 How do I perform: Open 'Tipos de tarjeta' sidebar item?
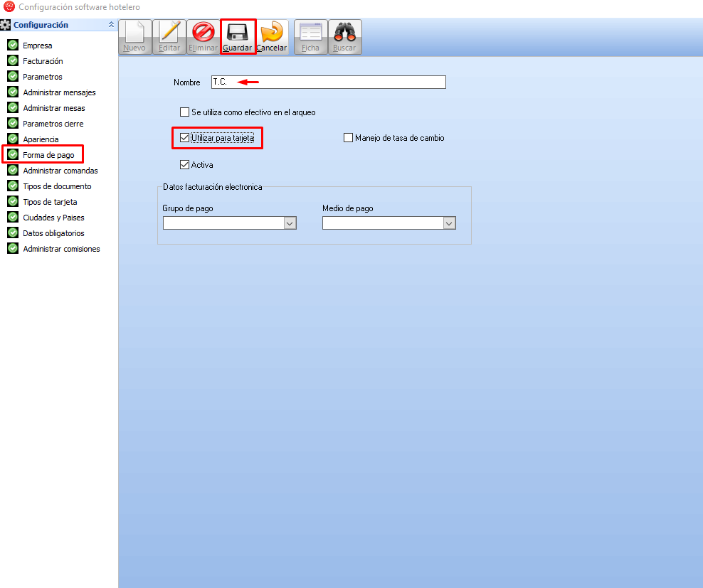coord(50,202)
